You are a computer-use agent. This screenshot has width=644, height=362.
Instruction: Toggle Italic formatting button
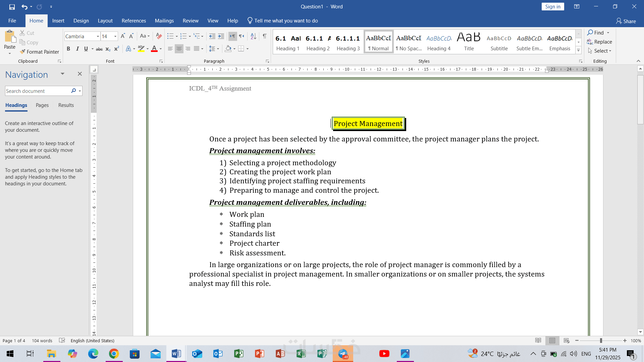point(77,49)
